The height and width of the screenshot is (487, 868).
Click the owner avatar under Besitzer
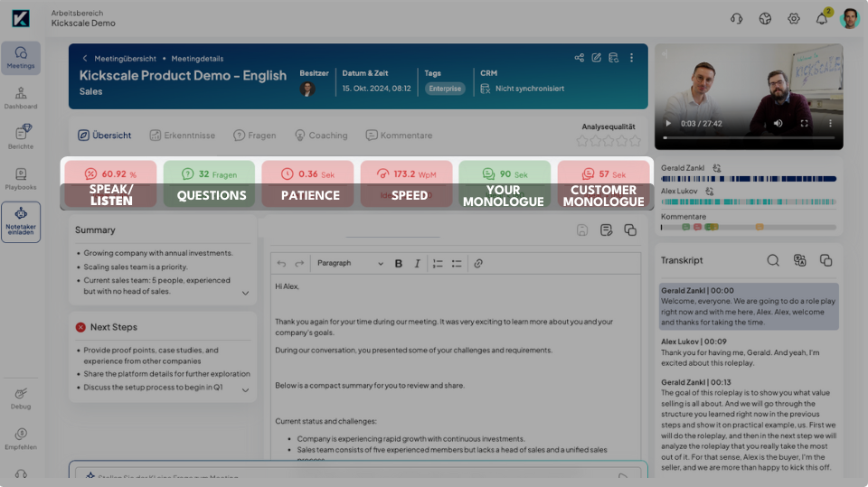(x=307, y=89)
